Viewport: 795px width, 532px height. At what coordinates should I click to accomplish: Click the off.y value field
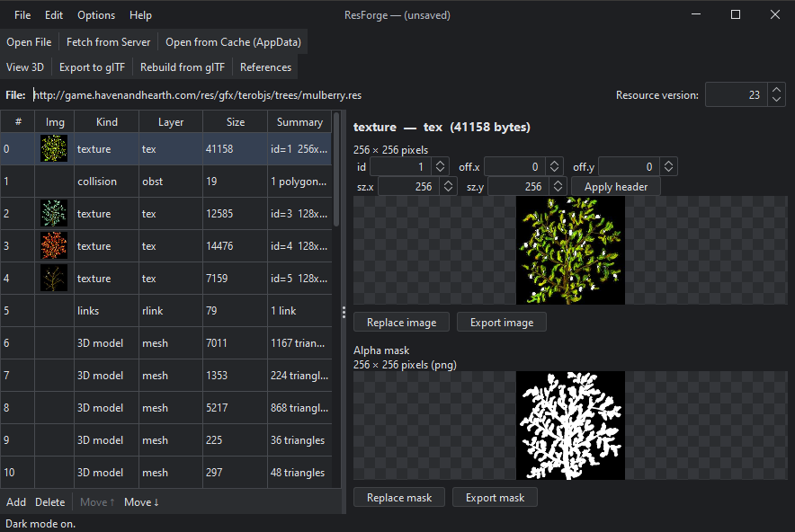630,166
